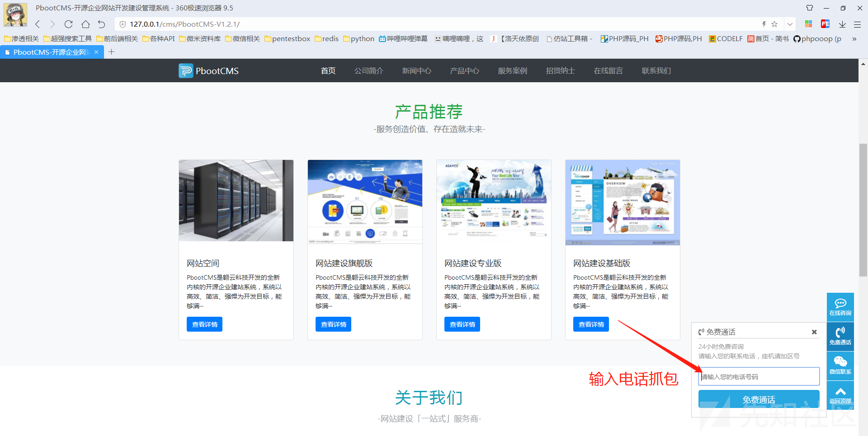This screenshot has width=868, height=436.
Task: Open the downloads arrow icon
Action: (842, 24)
